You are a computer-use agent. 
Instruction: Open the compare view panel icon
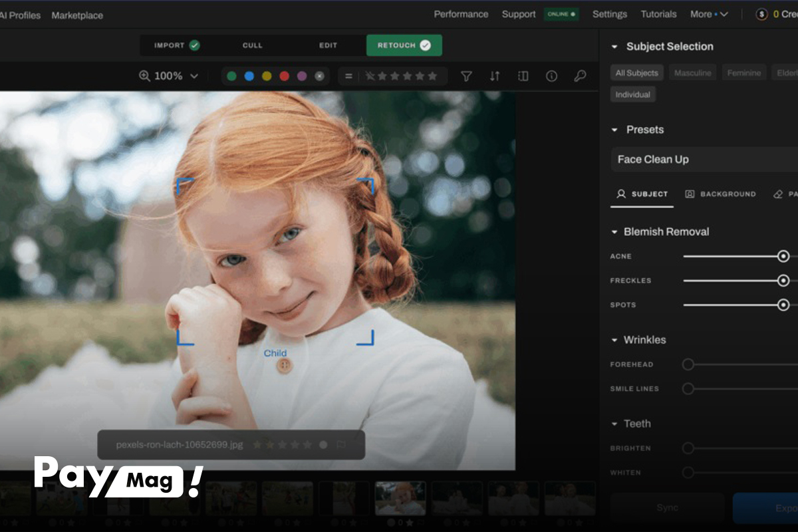523,76
